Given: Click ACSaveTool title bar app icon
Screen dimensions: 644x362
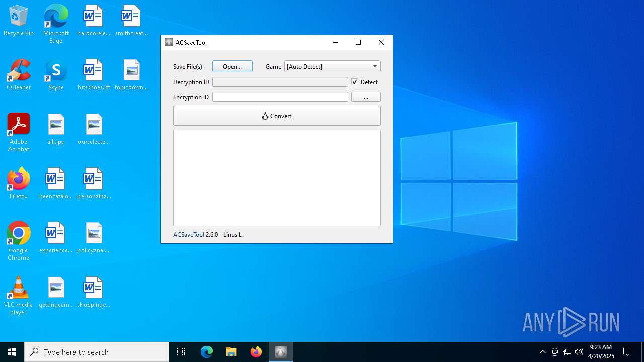Looking at the screenshot, I should click(x=169, y=42).
